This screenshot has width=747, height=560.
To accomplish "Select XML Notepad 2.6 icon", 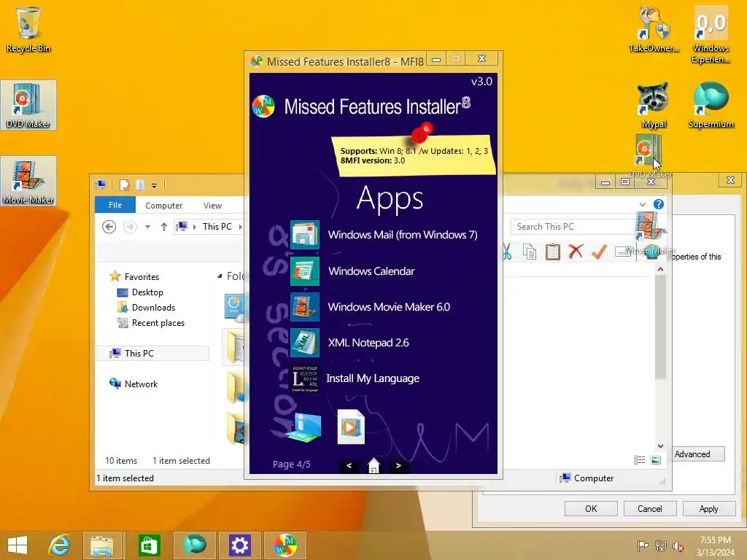I will tap(304, 343).
